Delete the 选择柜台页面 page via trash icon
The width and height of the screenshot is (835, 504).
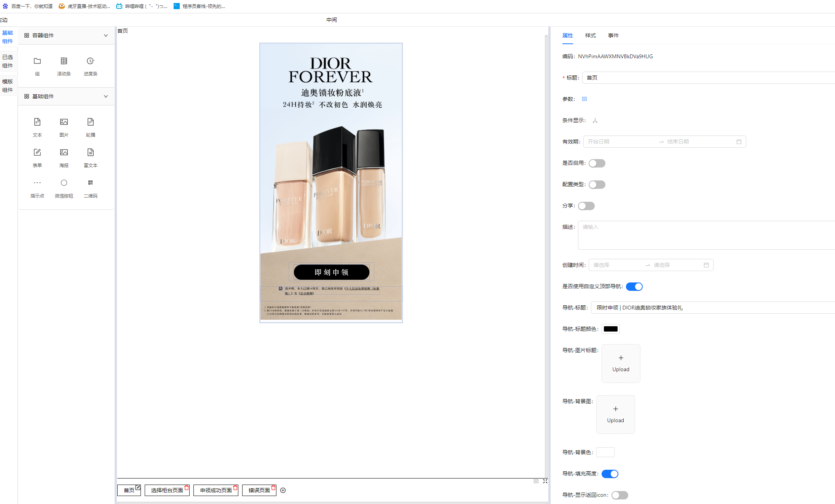pos(187,488)
